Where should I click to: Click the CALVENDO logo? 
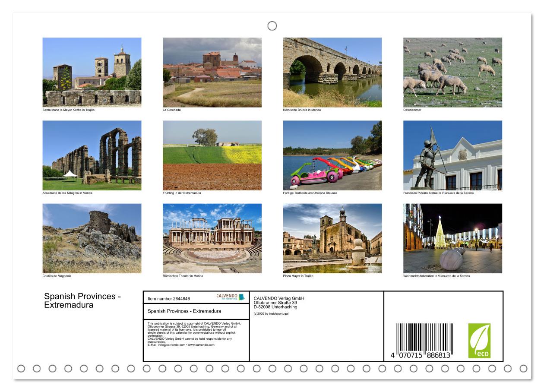231,297
